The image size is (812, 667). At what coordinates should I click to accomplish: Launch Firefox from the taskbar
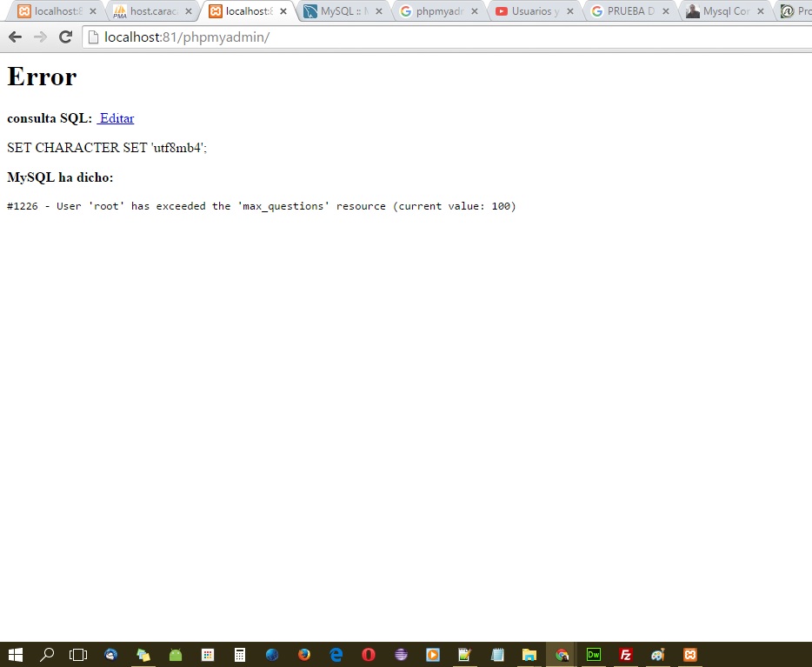click(304, 655)
